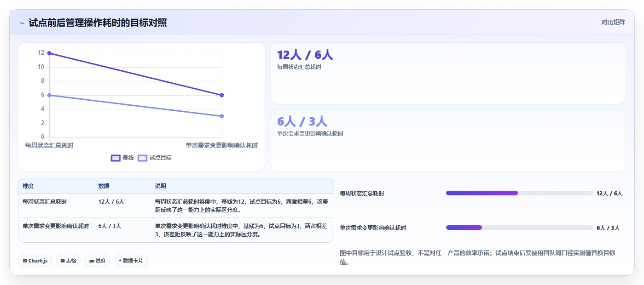The image size is (644, 285).
Task: Click the footnote starting 图中目标用于设计试点验收
Action: click(477, 257)
